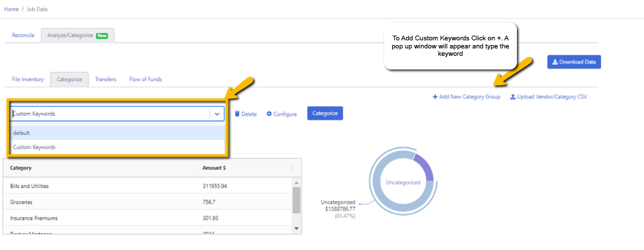This screenshot has height=250, width=644.
Task: Switch to the Reconcile tab
Action: tap(23, 36)
